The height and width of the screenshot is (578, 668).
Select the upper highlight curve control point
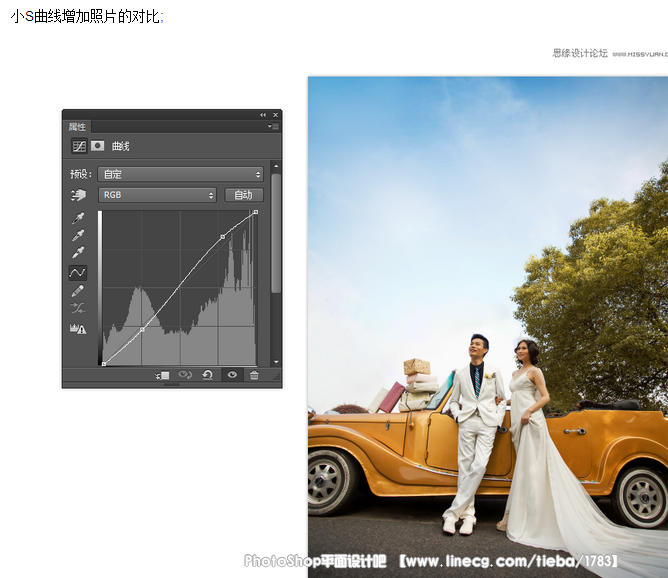tap(222, 237)
